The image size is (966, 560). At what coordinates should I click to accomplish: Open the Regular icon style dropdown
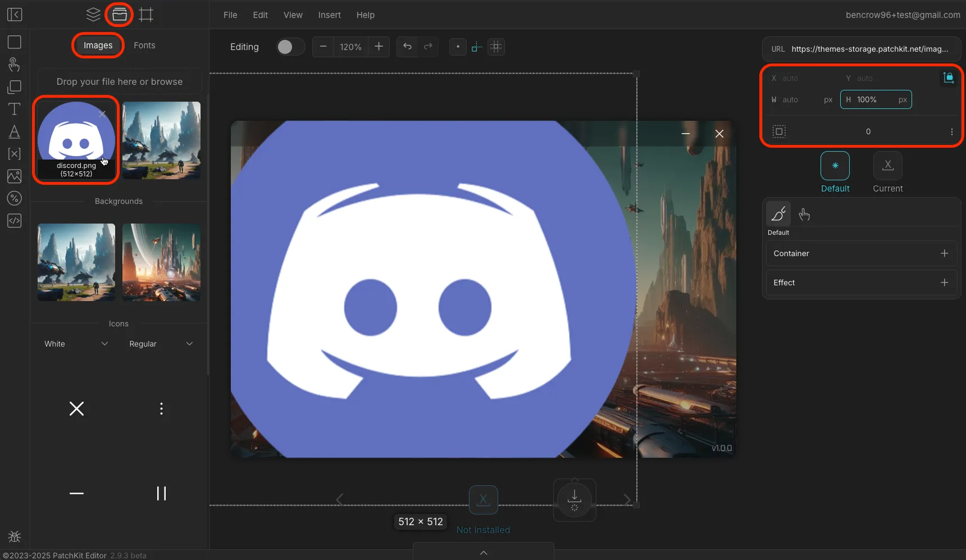pyautogui.click(x=161, y=344)
